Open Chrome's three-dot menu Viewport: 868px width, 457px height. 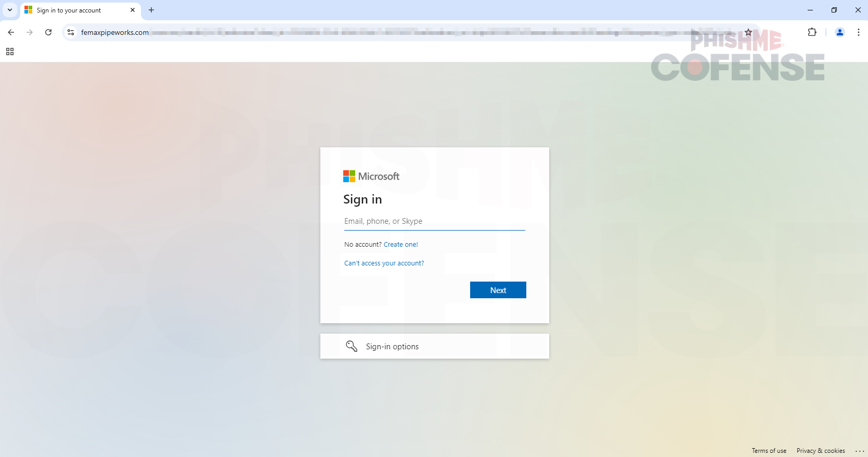coord(858,32)
